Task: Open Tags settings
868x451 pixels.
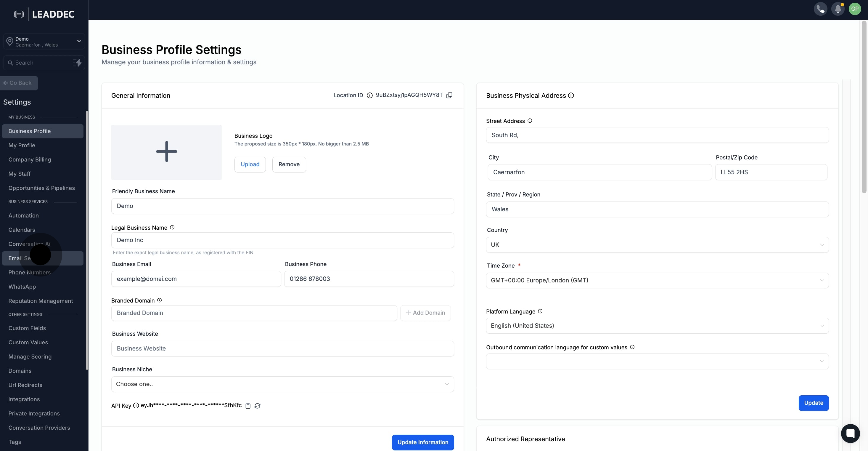Action: [43, 442]
